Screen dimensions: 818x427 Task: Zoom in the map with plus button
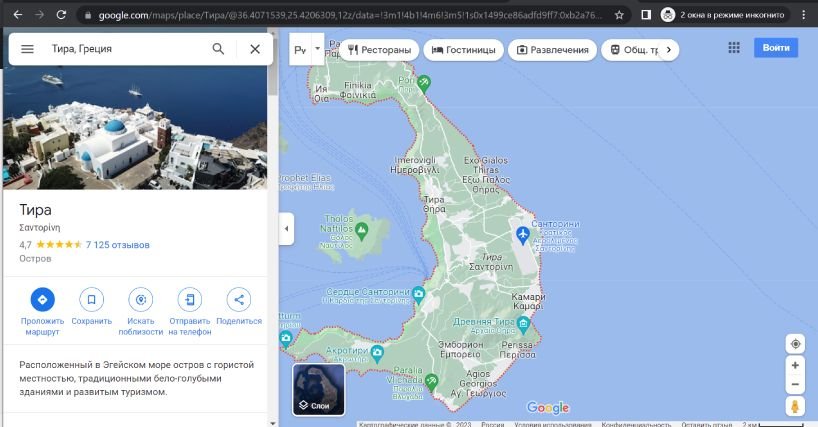[x=795, y=366]
